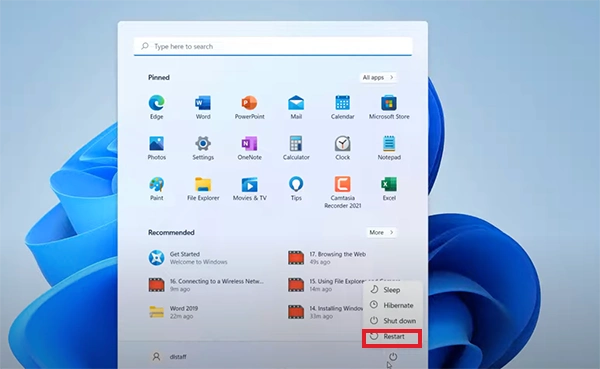Launch Camtasia Recorder 2021
Viewport: 600px width, 369px height.
coord(342,192)
